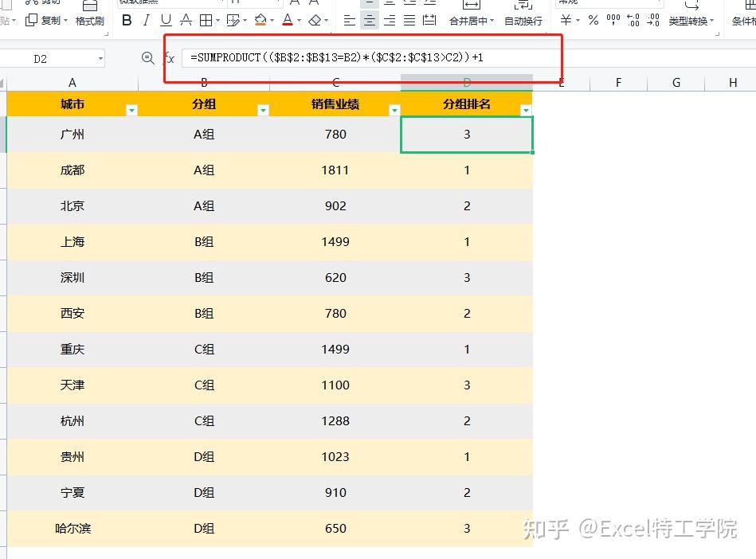Expand the eraser clear dropdown arrow
The width and height of the screenshot is (756, 559).
point(327,21)
